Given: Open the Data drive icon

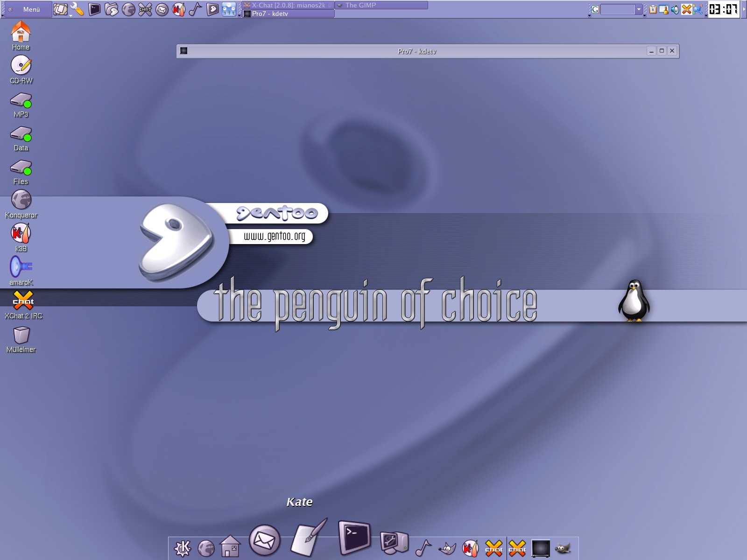Looking at the screenshot, I should click(x=21, y=138).
